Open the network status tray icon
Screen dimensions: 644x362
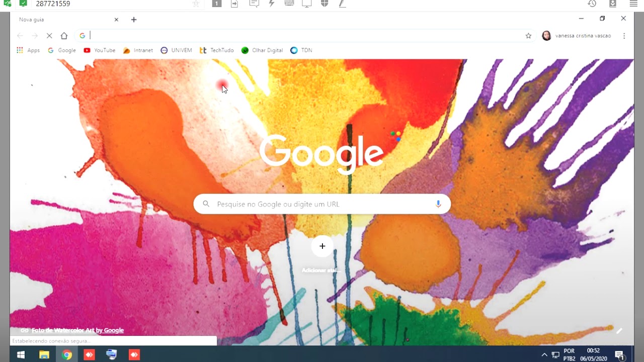coord(555,355)
